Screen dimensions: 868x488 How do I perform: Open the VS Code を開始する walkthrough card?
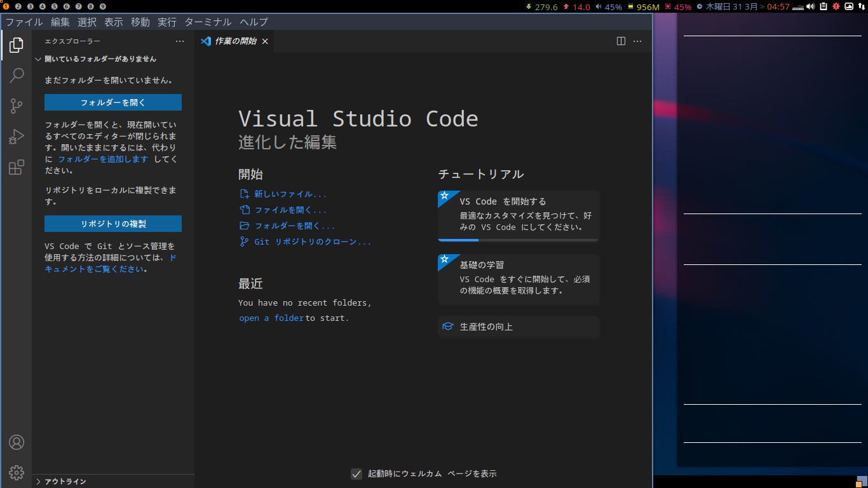tap(519, 216)
